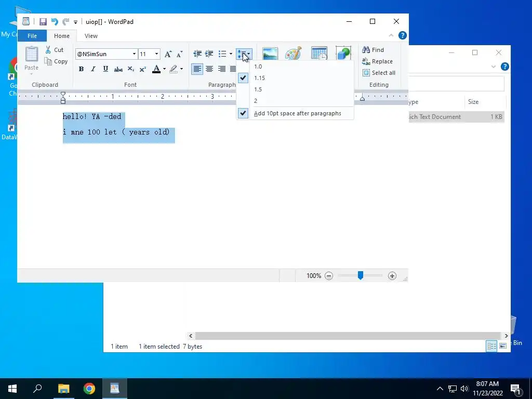Shrink the font with the smaller A icon
Viewport: 532px width, 399px height.
(x=179, y=54)
